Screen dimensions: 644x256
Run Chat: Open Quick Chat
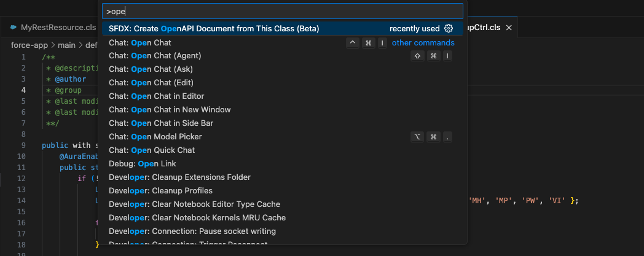[x=283, y=150]
